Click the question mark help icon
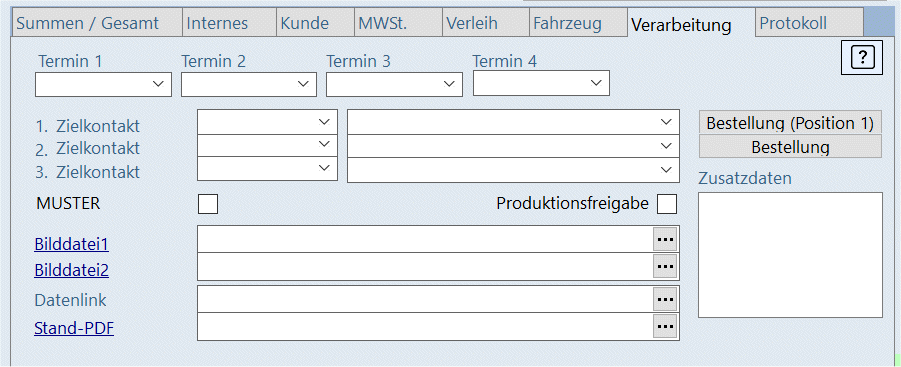This screenshot has width=901, height=367. coord(861,57)
